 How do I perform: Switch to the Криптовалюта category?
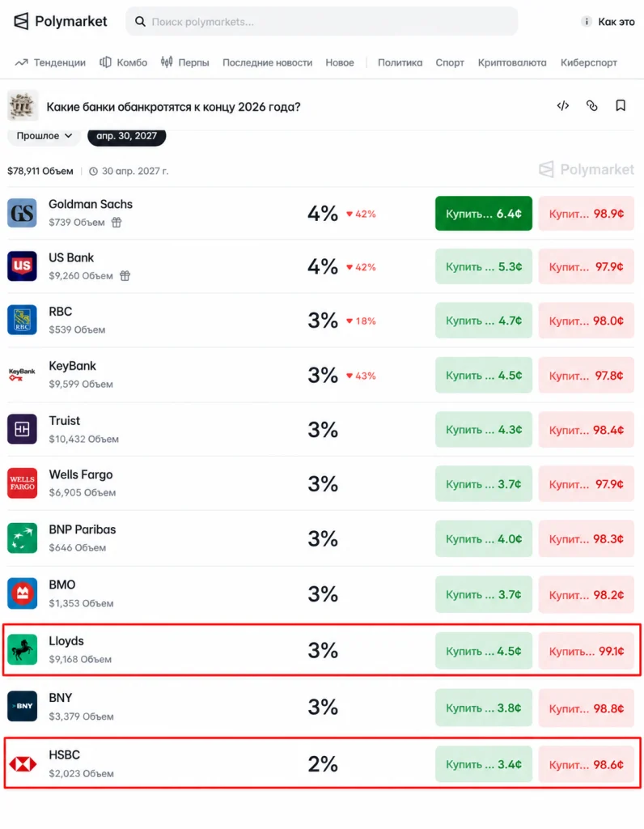[x=512, y=62]
